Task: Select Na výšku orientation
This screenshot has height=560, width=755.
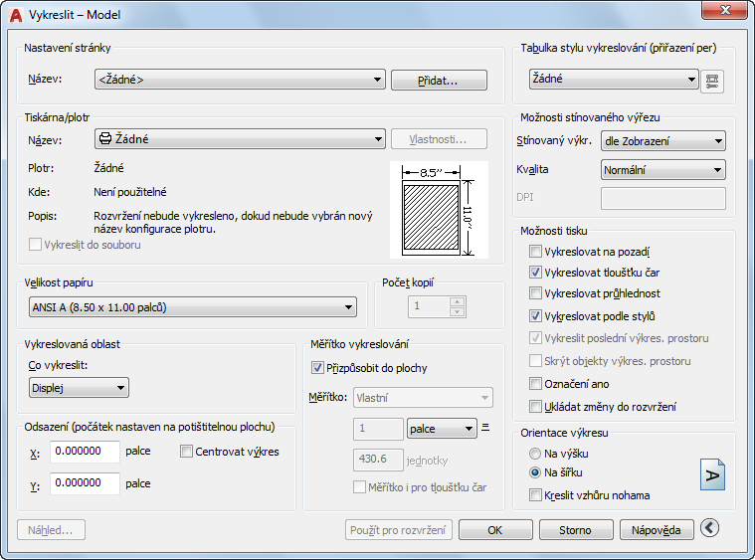Action: [x=535, y=454]
